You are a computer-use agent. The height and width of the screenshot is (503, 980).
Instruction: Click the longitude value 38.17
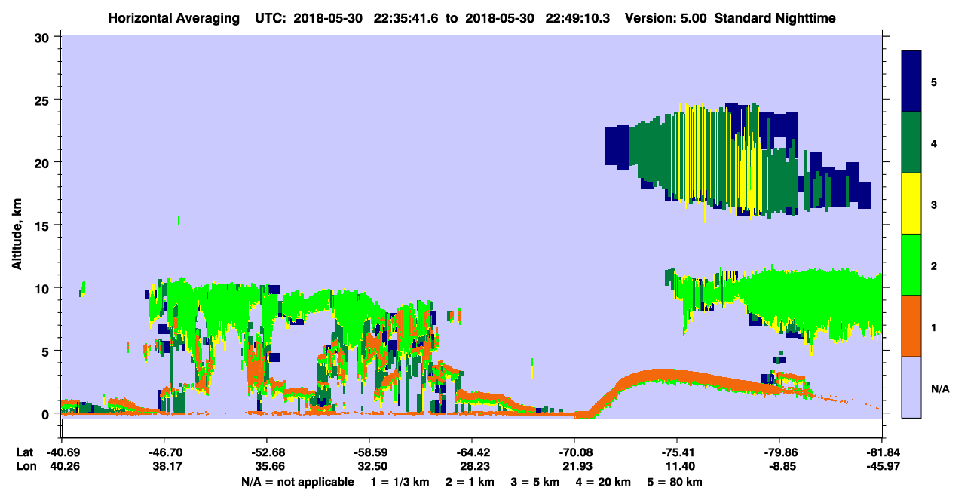[164, 466]
